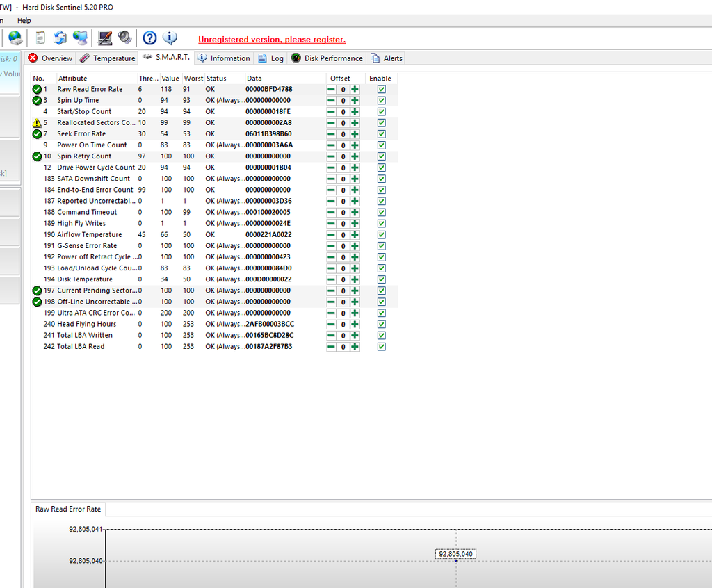The width and height of the screenshot is (712, 588).
Task: Select the Power On Time Count row
Action: (x=214, y=145)
